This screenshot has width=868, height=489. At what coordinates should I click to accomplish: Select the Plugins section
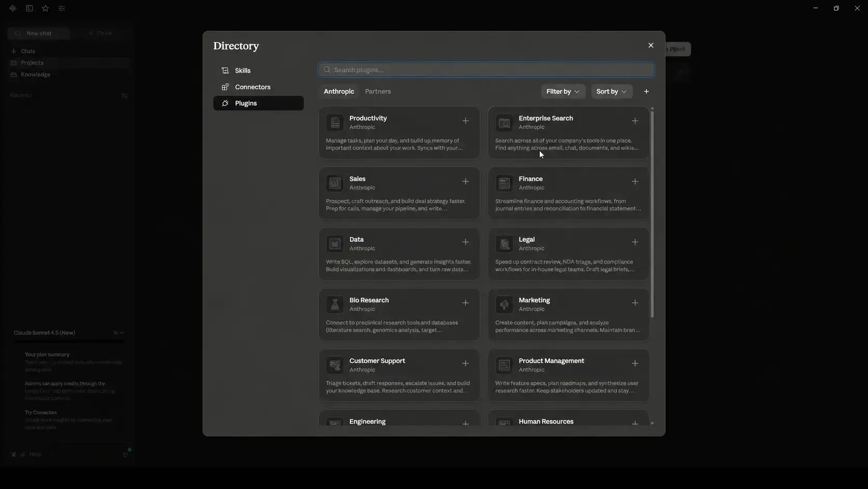tap(258, 103)
